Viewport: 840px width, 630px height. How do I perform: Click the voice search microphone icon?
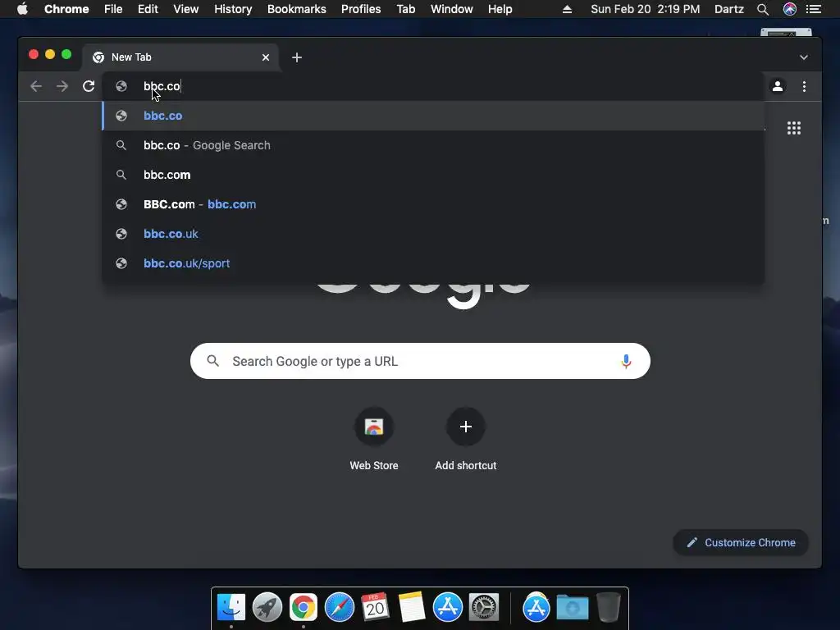pos(626,362)
